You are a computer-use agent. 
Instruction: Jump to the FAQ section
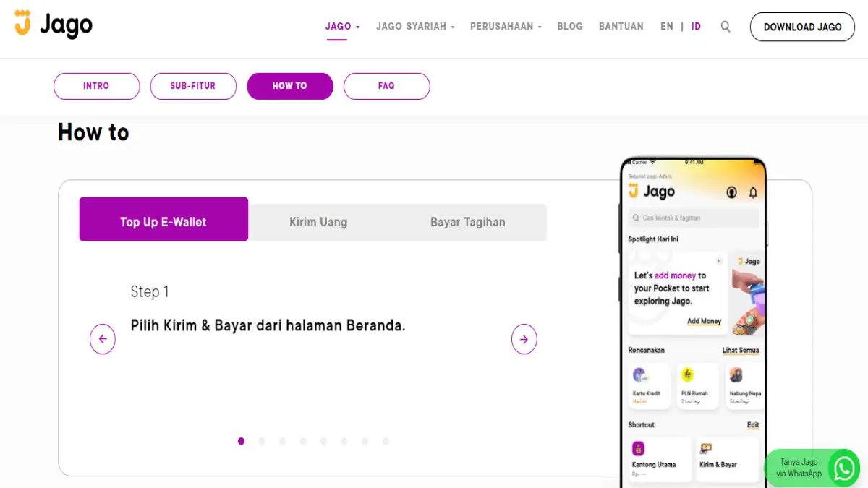coord(386,86)
